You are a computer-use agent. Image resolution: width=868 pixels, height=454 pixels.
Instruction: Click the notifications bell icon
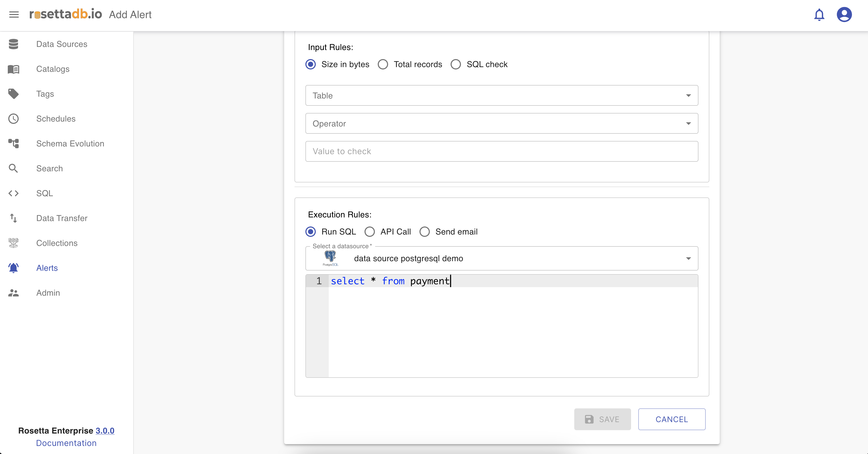pyautogui.click(x=819, y=15)
